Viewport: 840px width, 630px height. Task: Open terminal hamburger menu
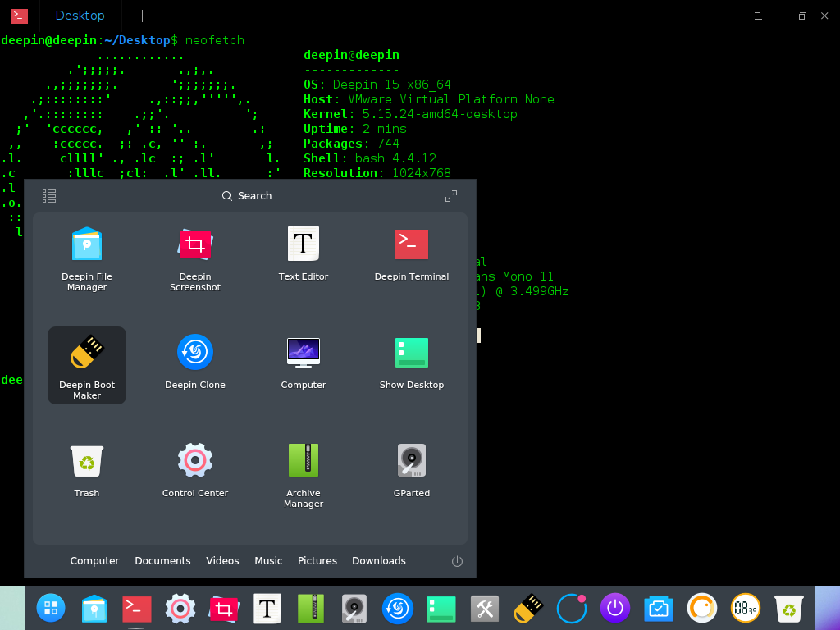758,16
